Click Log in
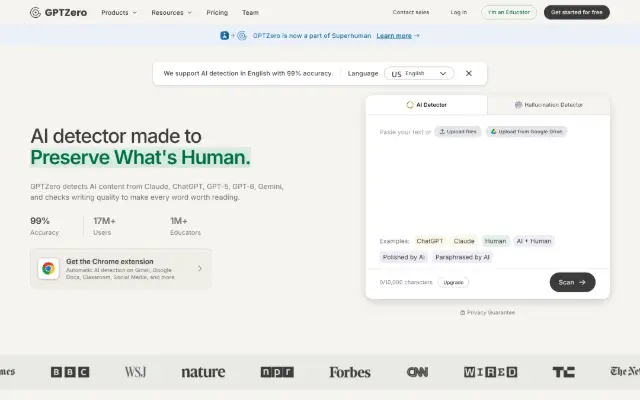This screenshot has width=640, height=400. (458, 12)
